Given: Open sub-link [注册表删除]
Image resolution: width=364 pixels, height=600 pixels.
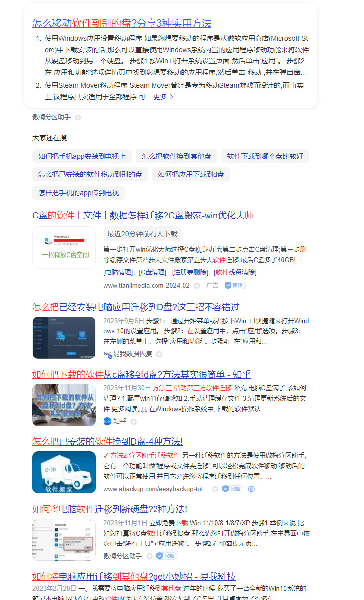Looking at the screenshot, I should 190,272.
